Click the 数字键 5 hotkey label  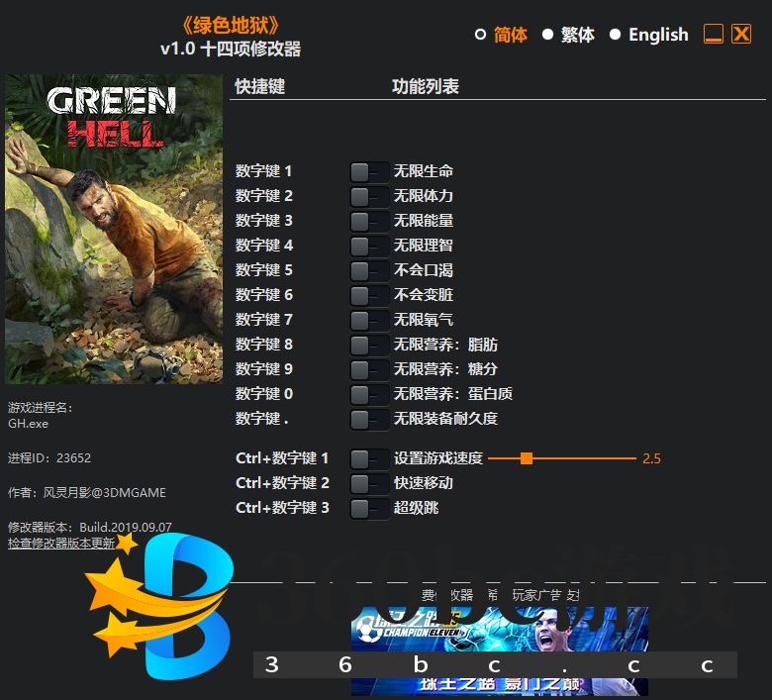263,270
